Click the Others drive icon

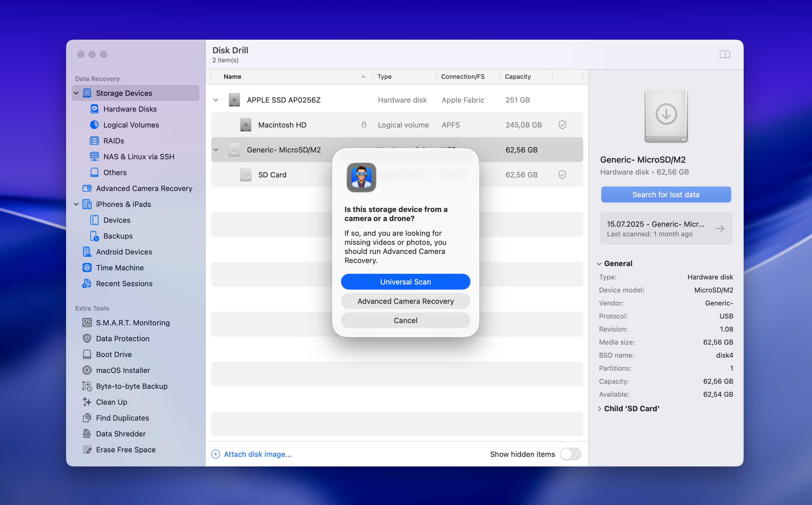click(94, 172)
